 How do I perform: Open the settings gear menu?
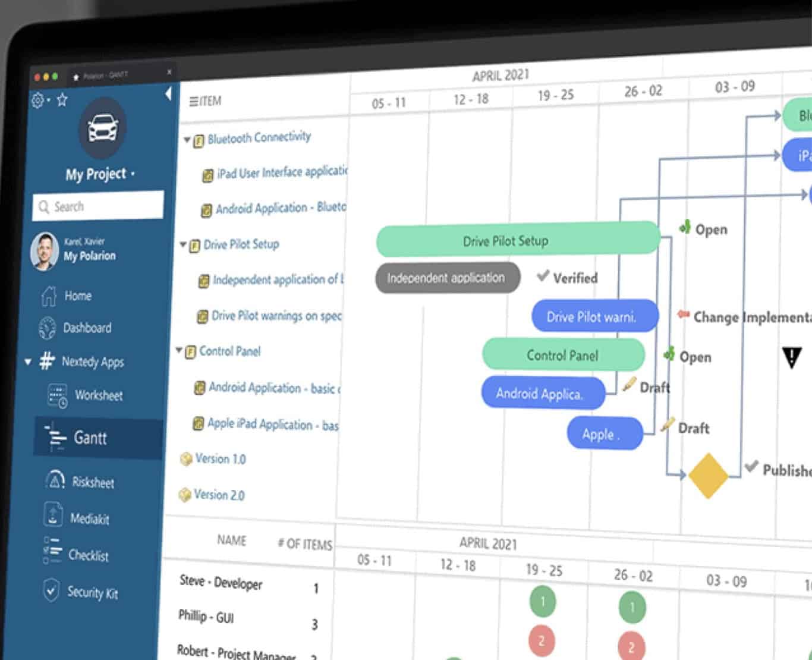pos(37,100)
